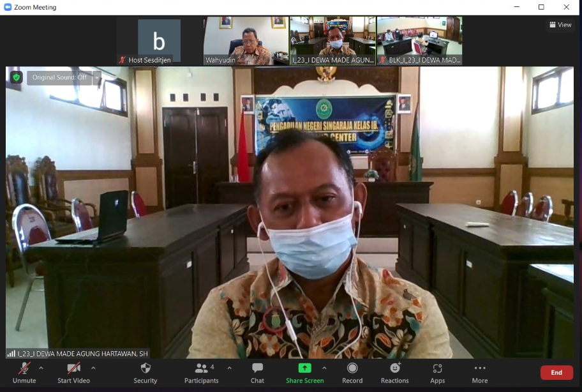Click the Security shield icon
The height and width of the screenshot is (392, 582).
point(145,368)
